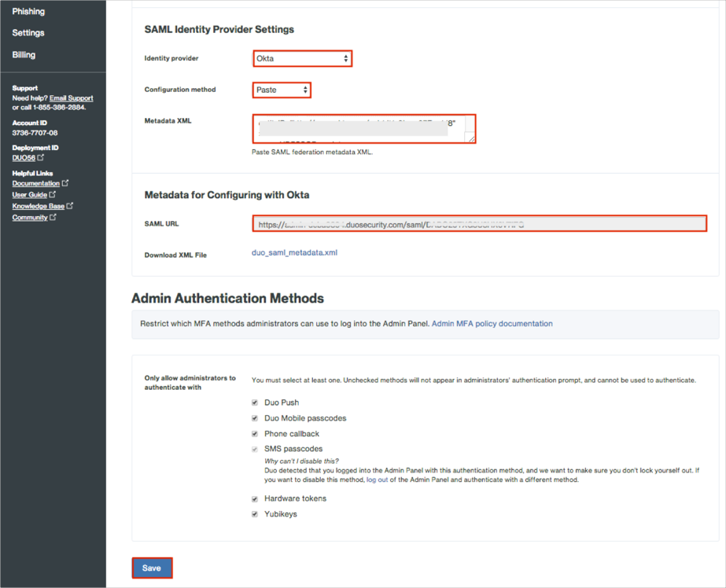Click external link icon next to DUO56

(x=41, y=158)
